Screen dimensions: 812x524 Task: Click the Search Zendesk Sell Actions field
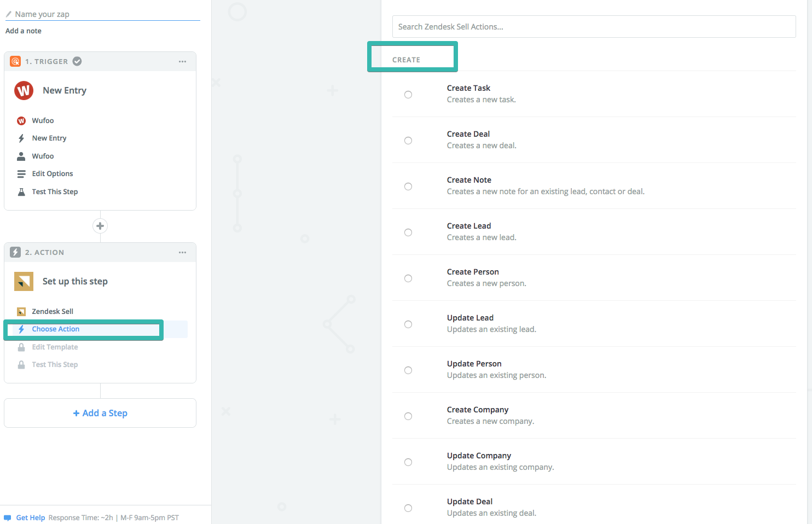pos(594,27)
